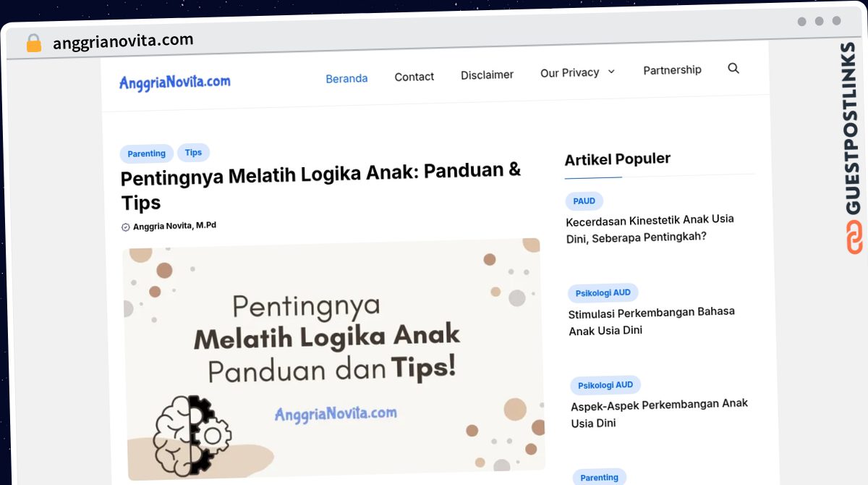Click Psikologi AUD badge above Aspek-Aspek article
868x485 pixels.
pyautogui.click(x=605, y=385)
